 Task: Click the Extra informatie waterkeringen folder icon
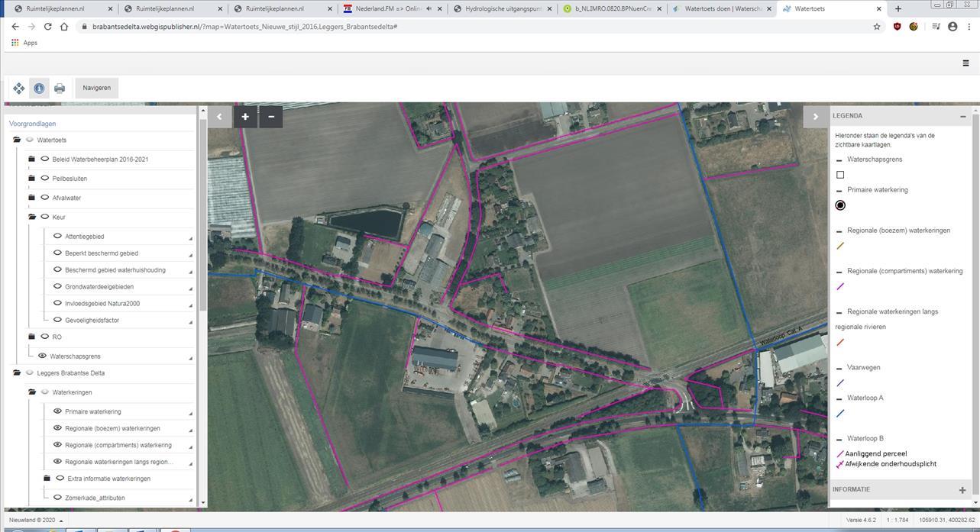(x=47, y=479)
